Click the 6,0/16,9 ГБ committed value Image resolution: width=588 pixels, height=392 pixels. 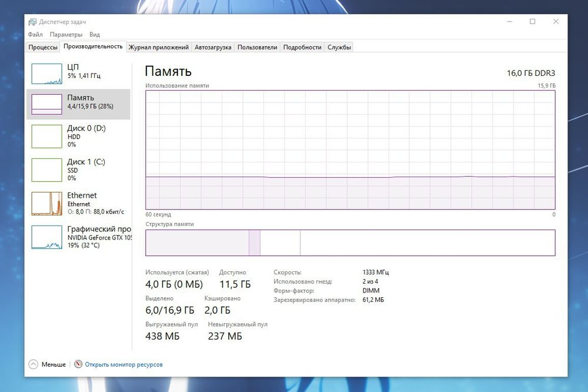point(170,310)
